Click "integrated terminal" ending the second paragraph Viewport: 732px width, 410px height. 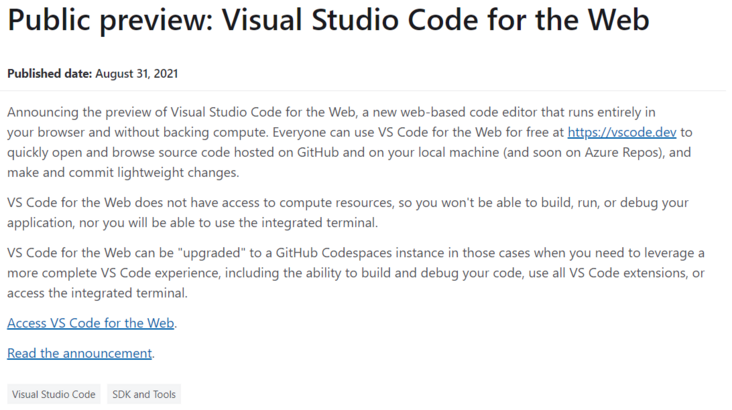(318, 223)
